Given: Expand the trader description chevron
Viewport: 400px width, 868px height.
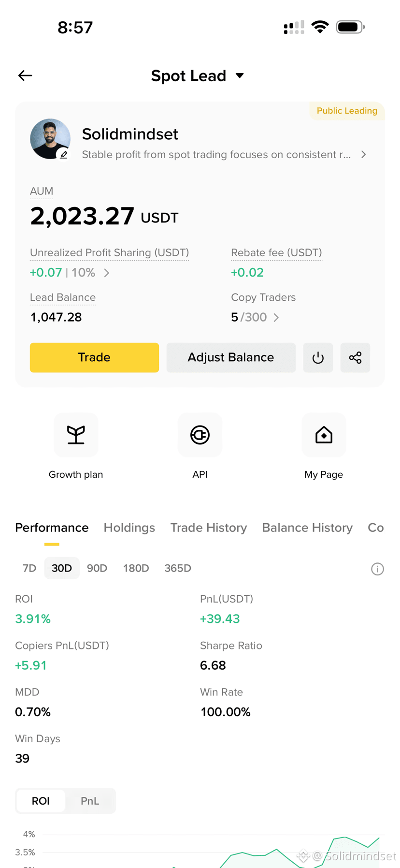Looking at the screenshot, I should click(364, 154).
